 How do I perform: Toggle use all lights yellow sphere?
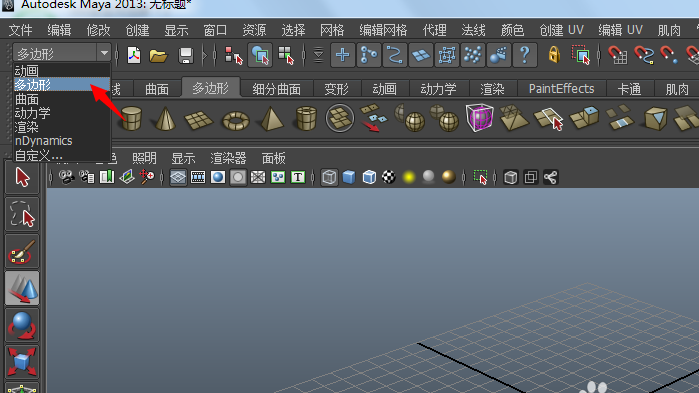point(409,177)
